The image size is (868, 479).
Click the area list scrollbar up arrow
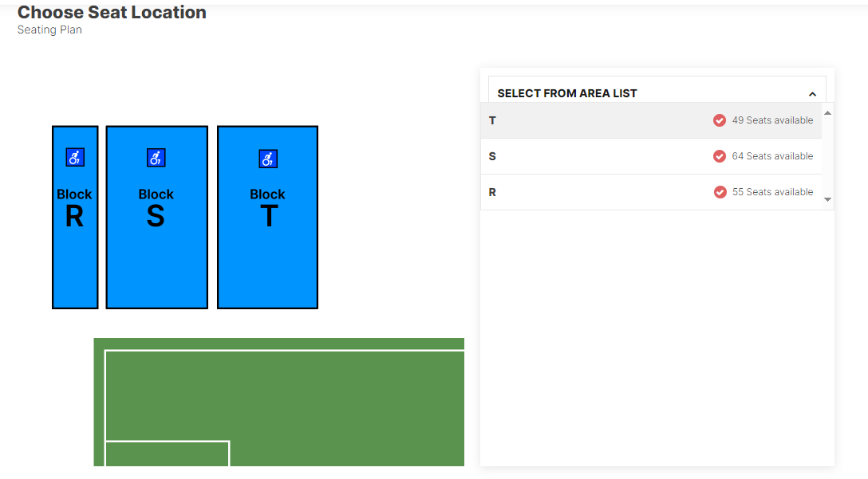point(827,113)
